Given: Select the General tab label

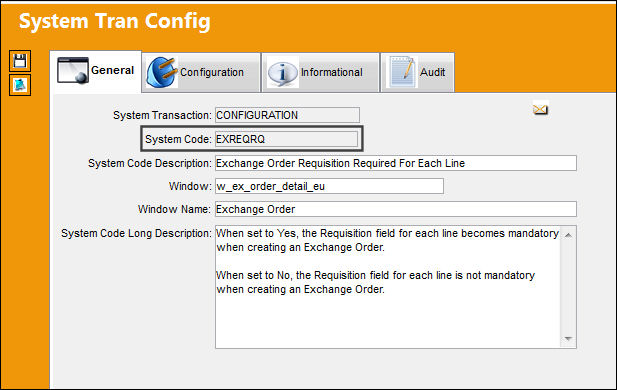Looking at the screenshot, I should [x=113, y=70].
